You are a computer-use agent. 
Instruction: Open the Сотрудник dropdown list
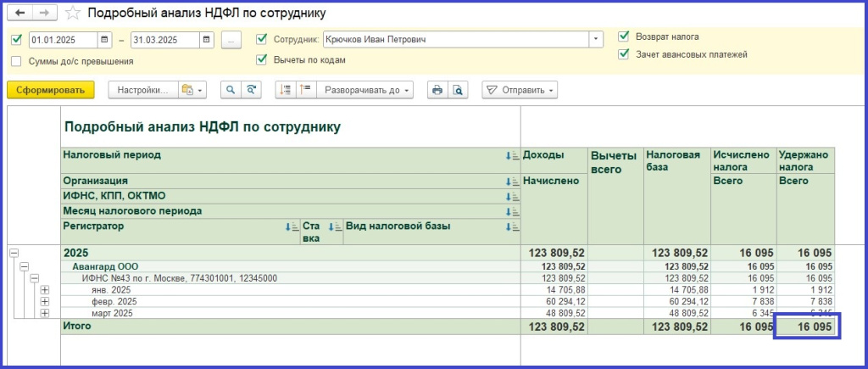pos(597,39)
